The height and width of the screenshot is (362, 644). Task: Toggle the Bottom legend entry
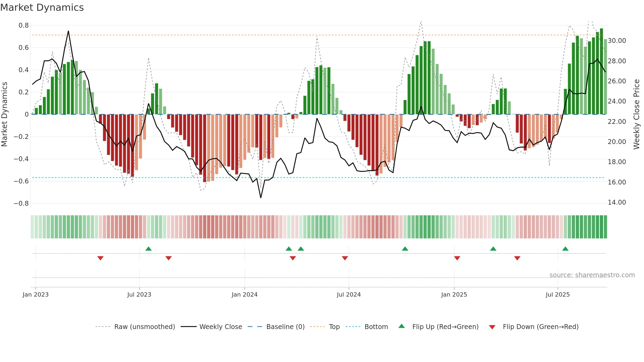pyautogui.click(x=367, y=327)
